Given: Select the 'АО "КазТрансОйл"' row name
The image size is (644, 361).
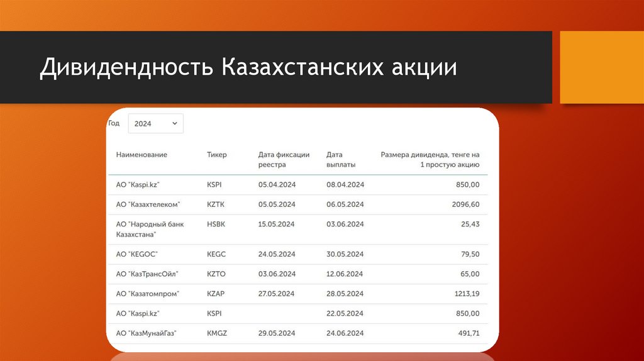Looking at the screenshot, I should click(x=147, y=274).
